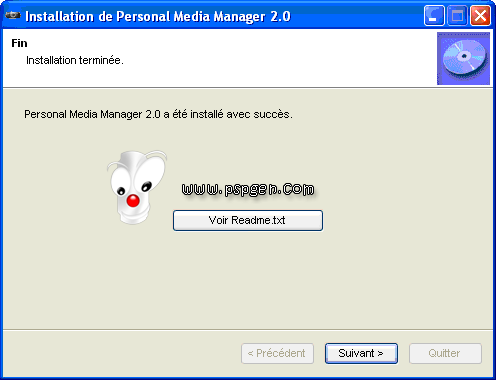Click the bold Fin heading

[19, 43]
